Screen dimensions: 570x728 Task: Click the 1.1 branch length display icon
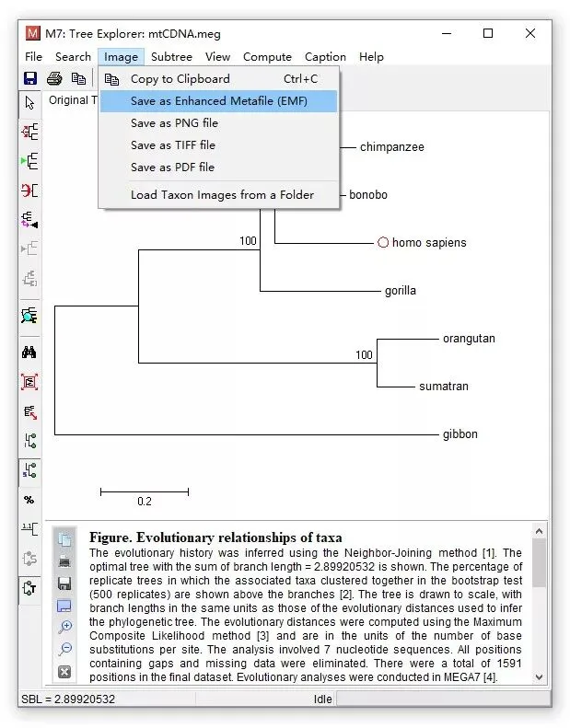click(29, 529)
